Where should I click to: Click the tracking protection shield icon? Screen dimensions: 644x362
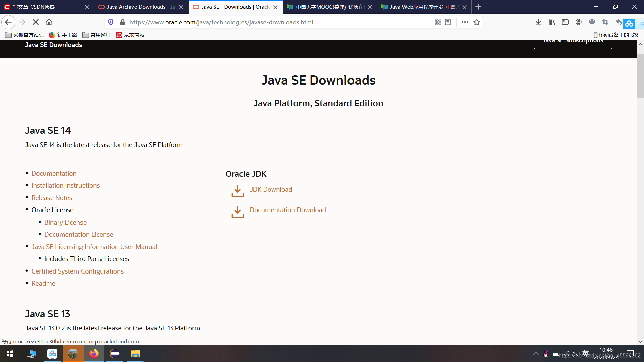111,22
